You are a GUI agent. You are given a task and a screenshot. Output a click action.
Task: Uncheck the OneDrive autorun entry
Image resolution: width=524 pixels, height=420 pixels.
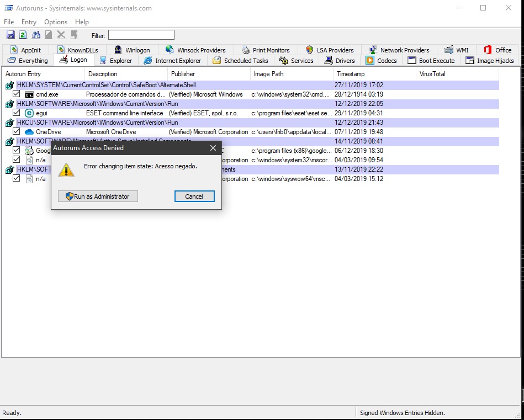(16, 131)
